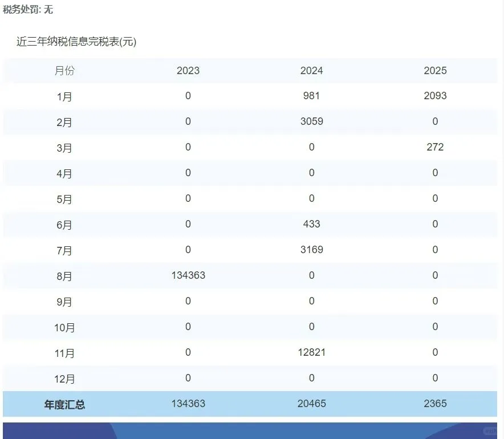Select the 2023 column header
Image resolution: width=504 pixels, height=439 pixels.
188,71
